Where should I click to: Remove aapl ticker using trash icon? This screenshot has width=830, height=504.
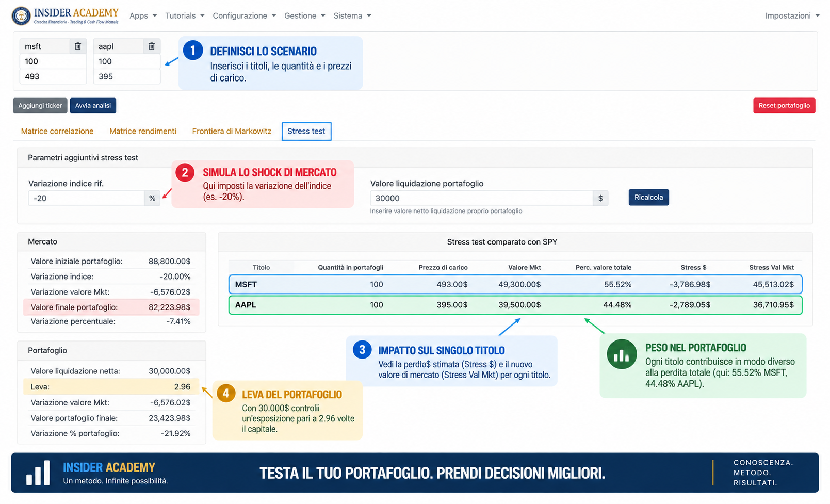[x=152, y=46]
